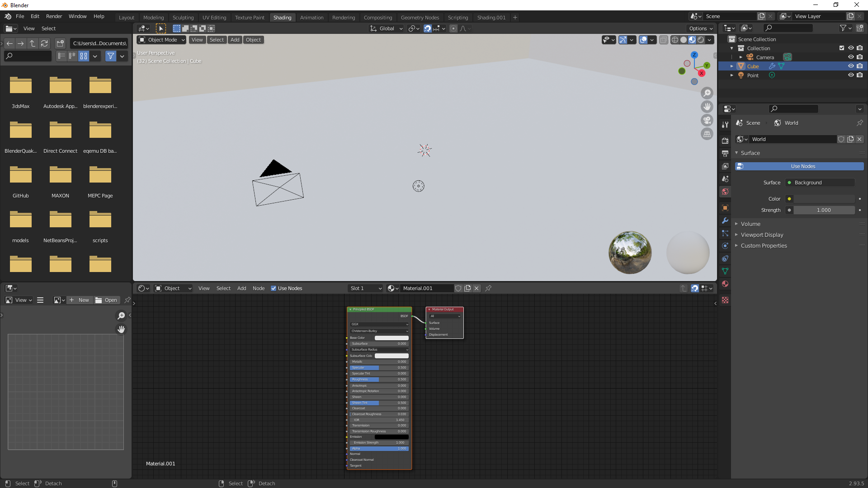Click the viewport pan hand icon
Image resolution: width=868 pixels, height=488 pixels.
click(707, 107)
